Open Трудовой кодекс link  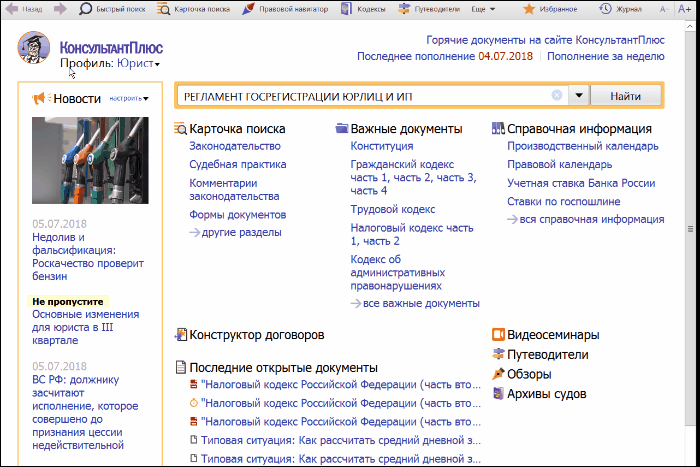392,209
